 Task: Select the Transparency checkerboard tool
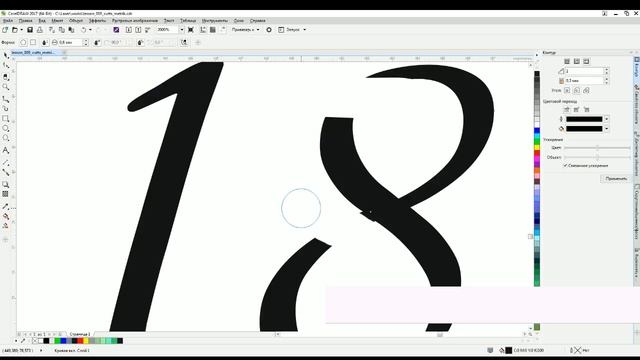[6, 194]
